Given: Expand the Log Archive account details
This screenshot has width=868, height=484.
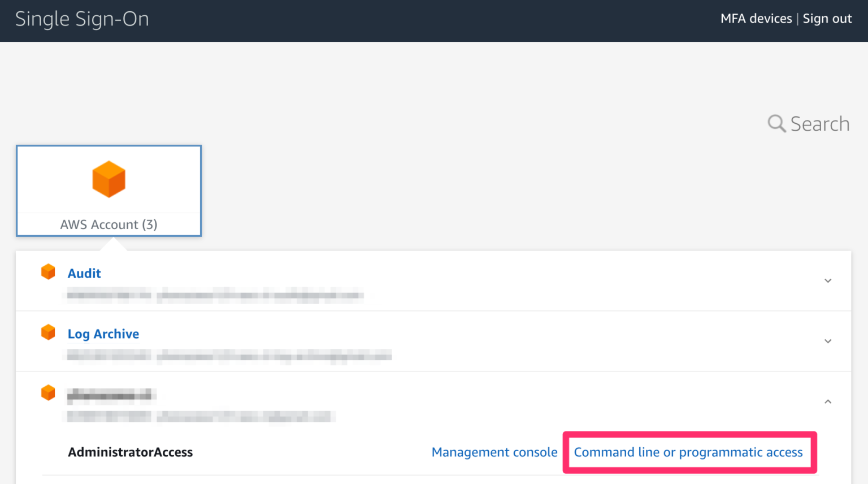Looking at the screenshot, I should [x=827, y=341].
